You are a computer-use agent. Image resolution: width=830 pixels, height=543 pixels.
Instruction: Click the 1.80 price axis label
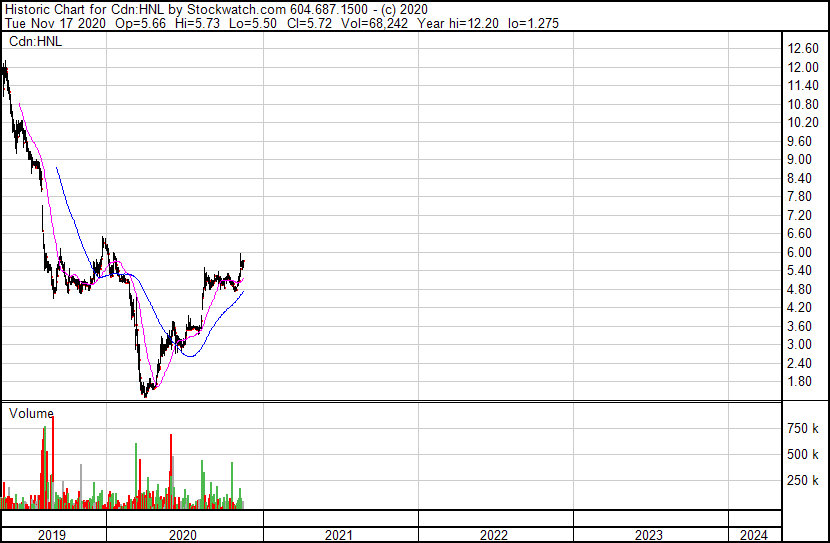(799, 382)
